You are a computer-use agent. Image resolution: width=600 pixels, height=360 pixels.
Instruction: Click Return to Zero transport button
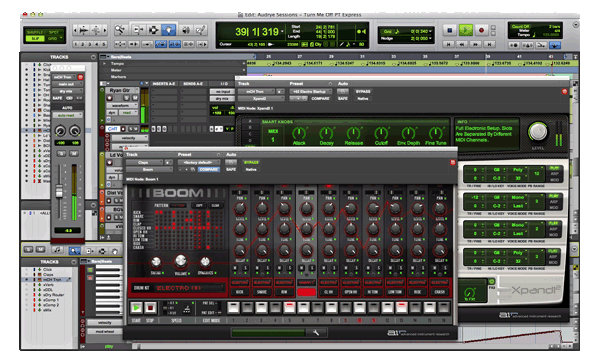[x=448, y=44]
